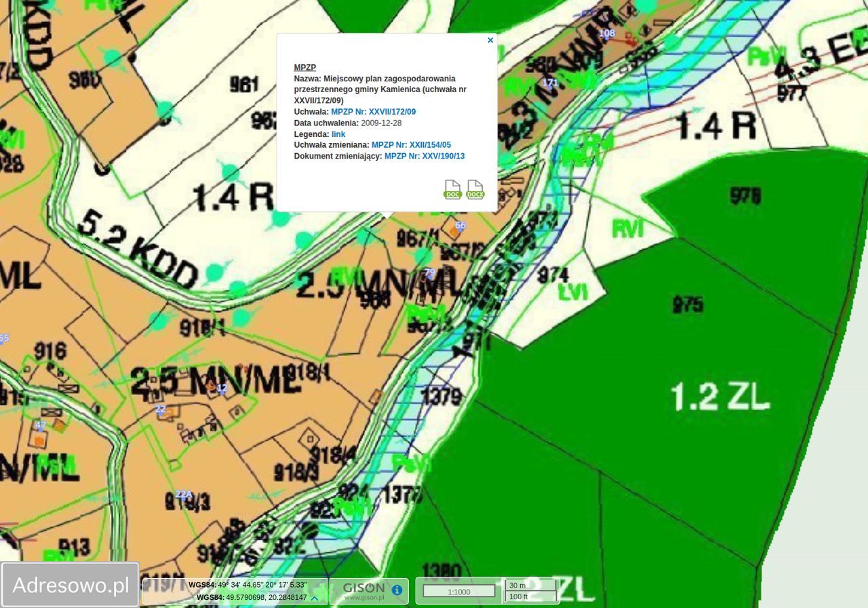Viewport: 868px width, 608px height.
Task: Click address point 79 on the map
Action: coord(429,272)
